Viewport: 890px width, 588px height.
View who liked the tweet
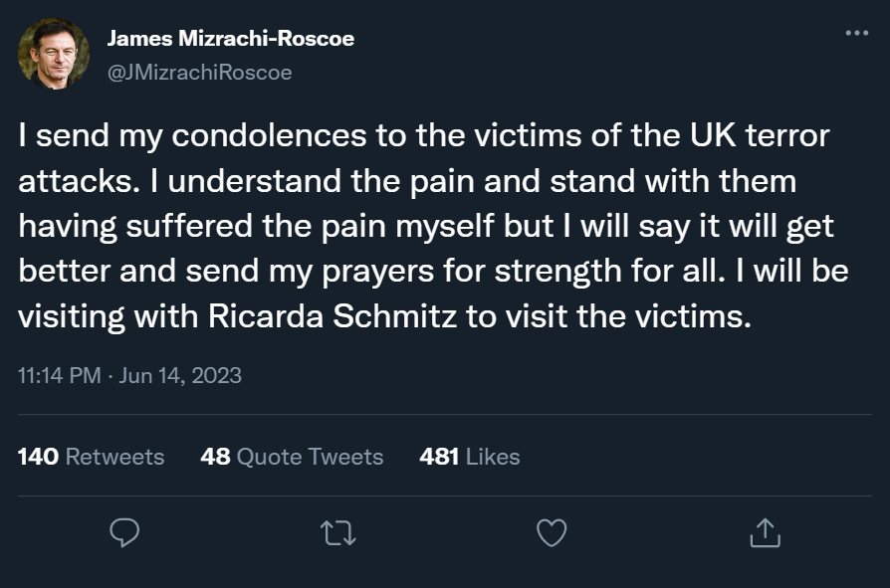[x=469, y=457]
